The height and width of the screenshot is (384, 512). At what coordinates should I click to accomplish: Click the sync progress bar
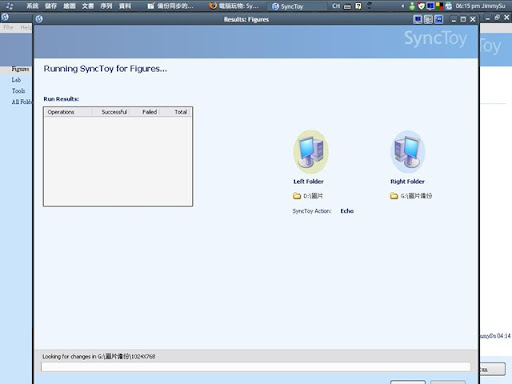[256, 367]
